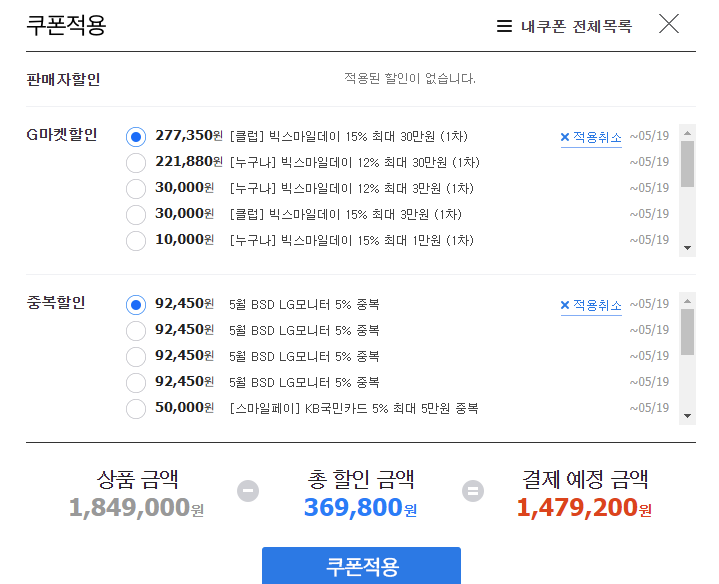Click the X icon beside G마켓할인 적용취소
Image resolution: width=719 pixels, height=584 pixels.
point(565,137)
